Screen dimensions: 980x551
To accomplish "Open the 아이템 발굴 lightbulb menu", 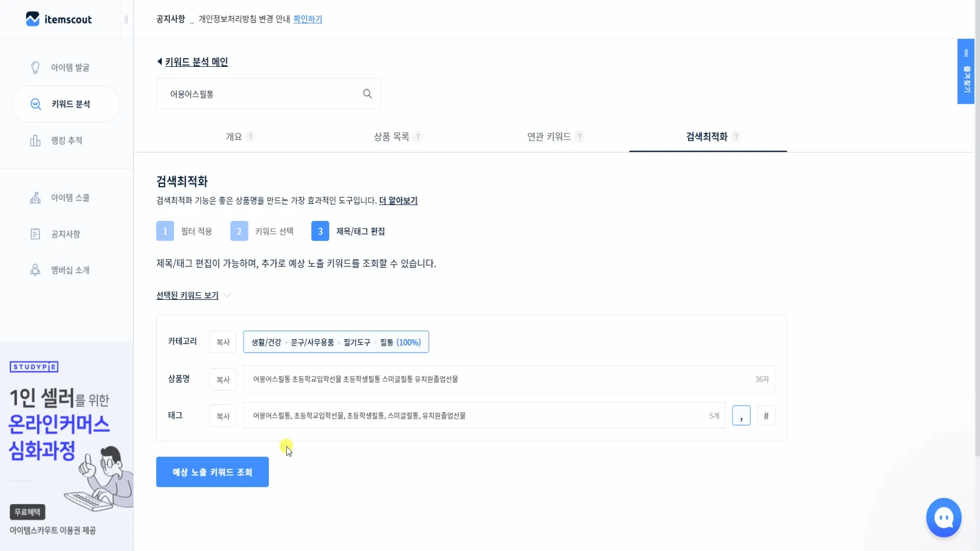I will pyautogui.click(x=35, y=67).
